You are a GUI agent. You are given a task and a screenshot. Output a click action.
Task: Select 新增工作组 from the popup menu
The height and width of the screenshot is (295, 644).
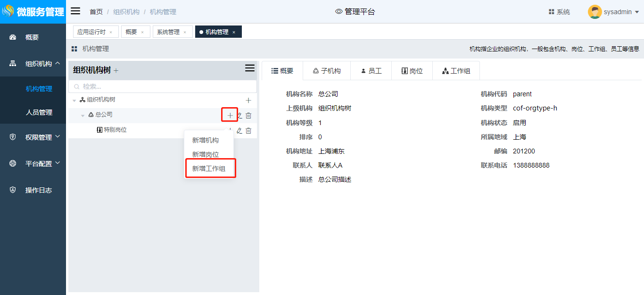click(x=209, y=169)
